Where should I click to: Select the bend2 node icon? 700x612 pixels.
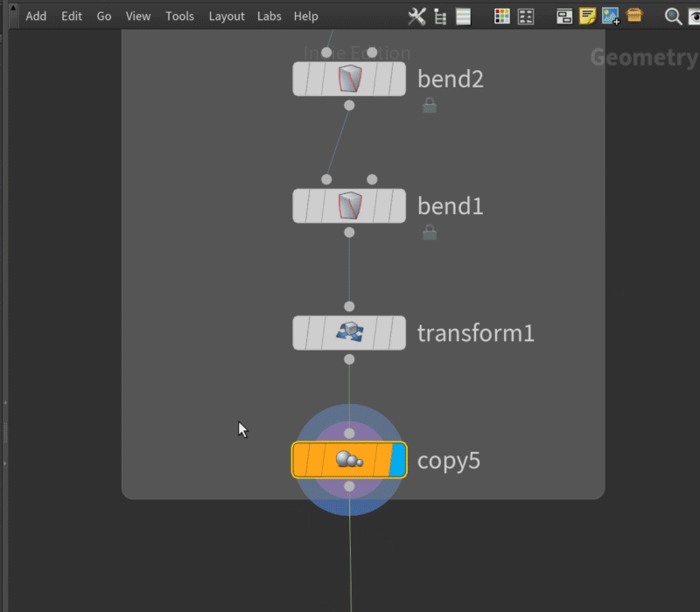pyautogui.click(x=349, y=79)
